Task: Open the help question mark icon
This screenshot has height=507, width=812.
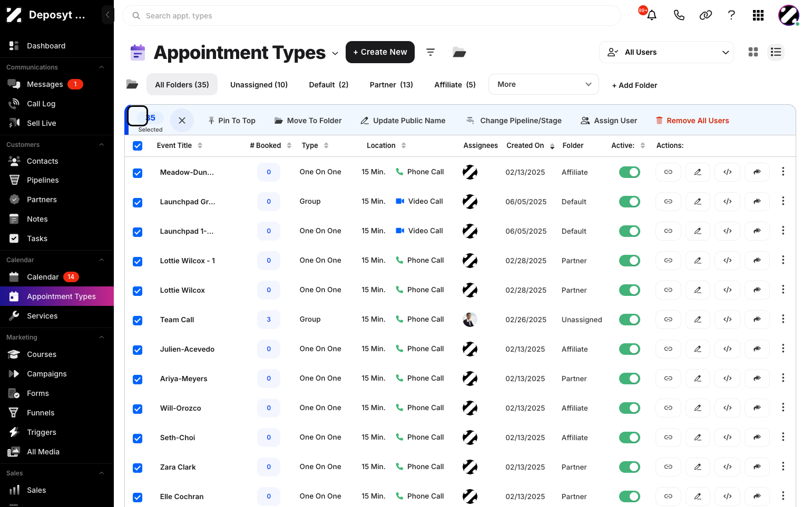Action: pyautogui.click(x=731, y=15)
